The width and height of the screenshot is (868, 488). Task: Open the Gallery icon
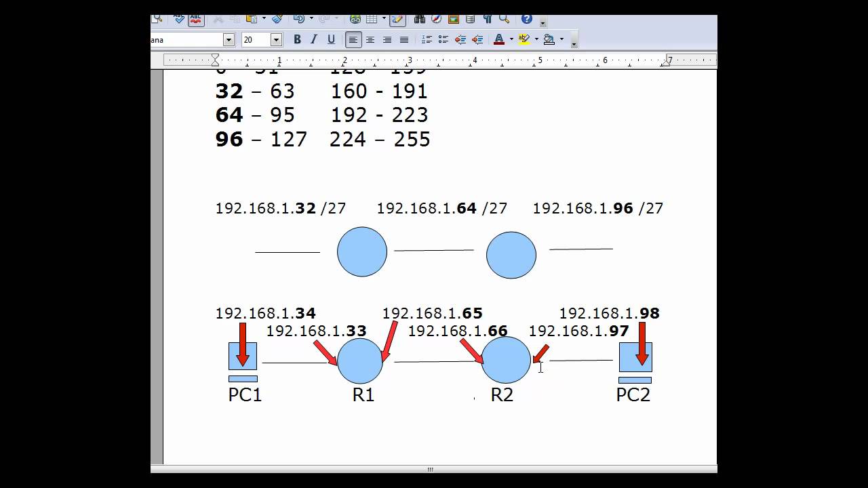coord(454,19)
